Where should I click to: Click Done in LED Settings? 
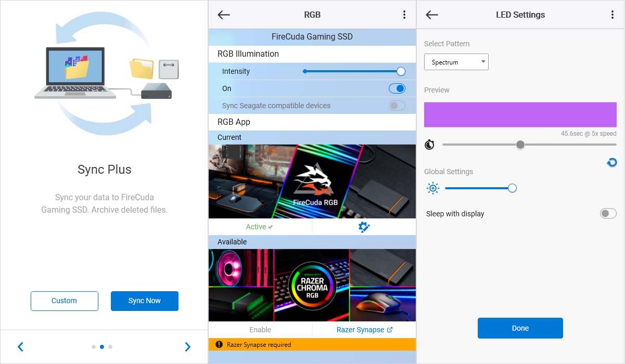pos(520,328)
